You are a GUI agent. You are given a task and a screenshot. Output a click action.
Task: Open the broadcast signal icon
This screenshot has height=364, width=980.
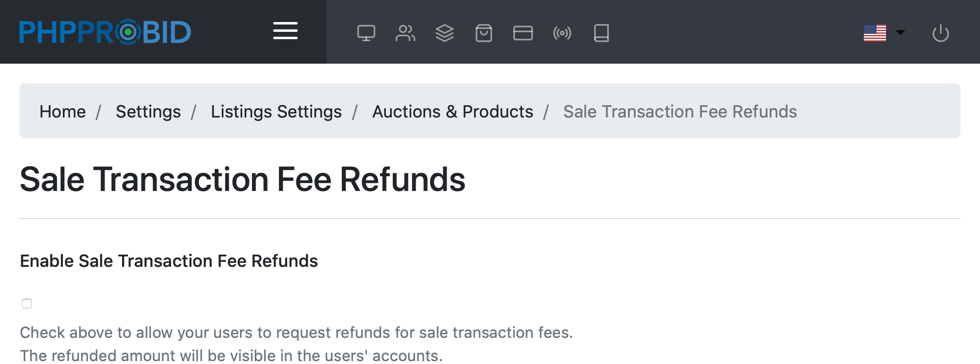(562, 33)
